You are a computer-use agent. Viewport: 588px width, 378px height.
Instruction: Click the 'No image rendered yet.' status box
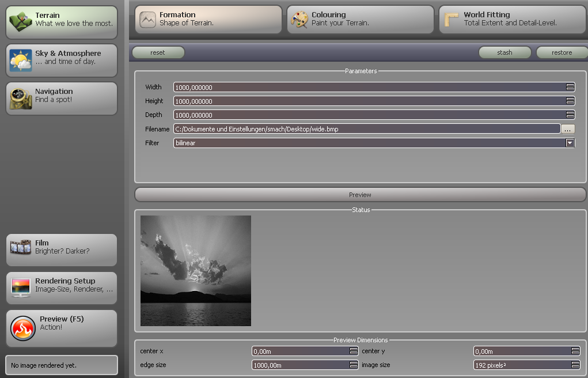coord(62,365)
